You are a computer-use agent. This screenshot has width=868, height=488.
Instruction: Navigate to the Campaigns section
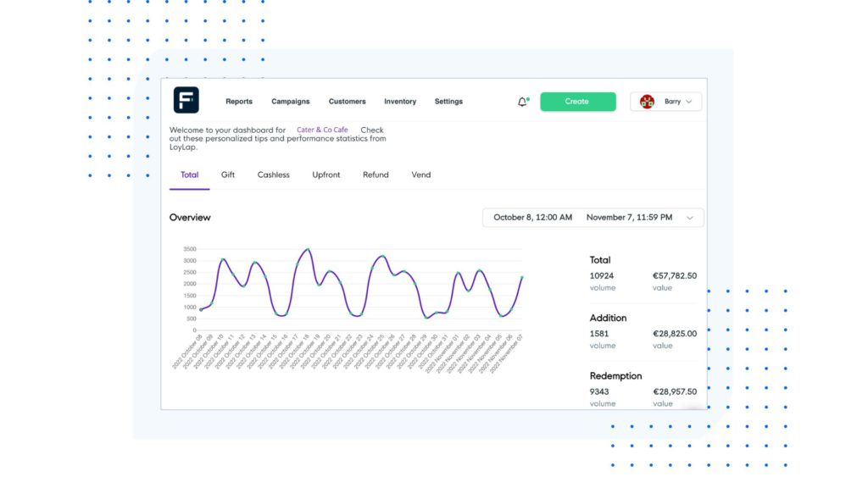tap(290, 101)
